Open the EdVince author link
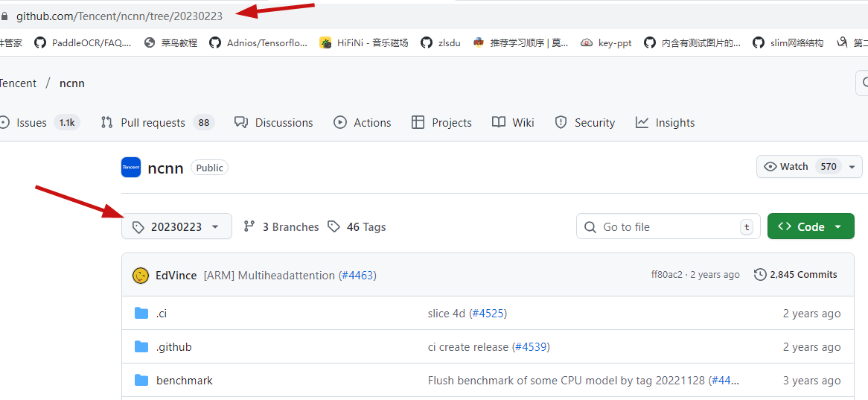Image resolution: width=868 pixels, height=400 pixels. [176, 276]
